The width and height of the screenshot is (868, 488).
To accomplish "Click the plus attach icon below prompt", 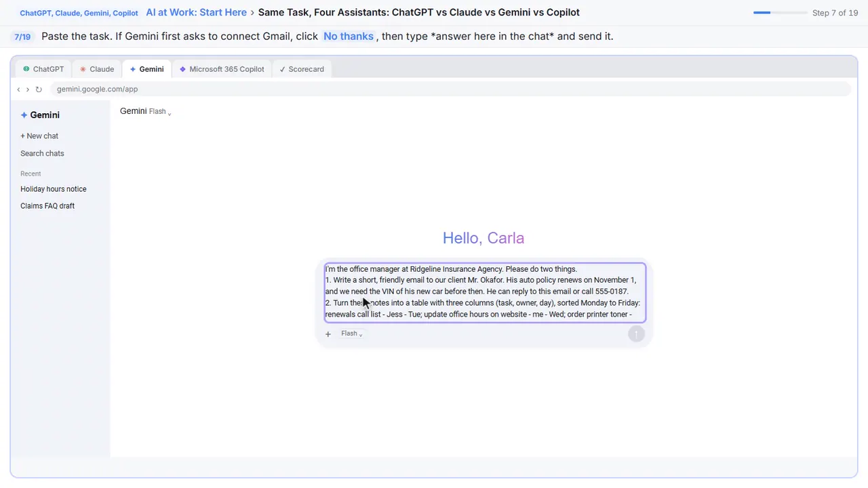I will coord(328,334).
